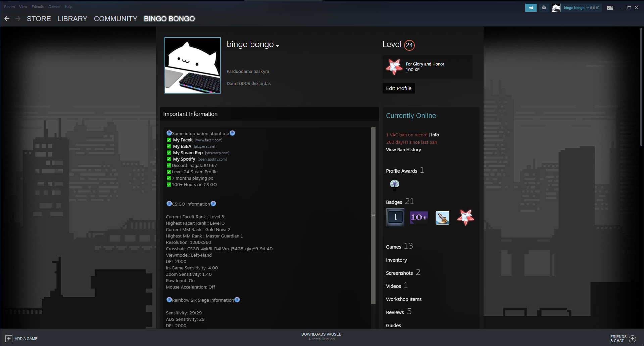Open Videos 1 link
The height and width of the screenshot is (346, 644).
coord(397,286)
